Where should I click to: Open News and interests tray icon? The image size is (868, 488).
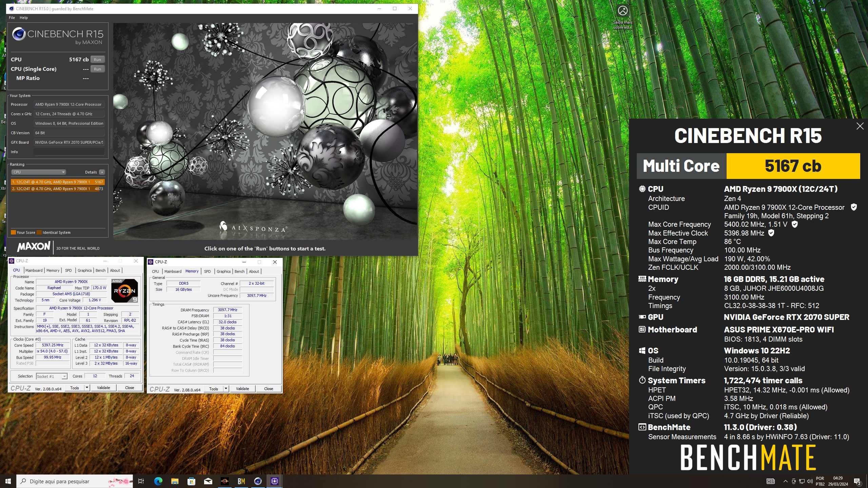(x=770, y=481)
